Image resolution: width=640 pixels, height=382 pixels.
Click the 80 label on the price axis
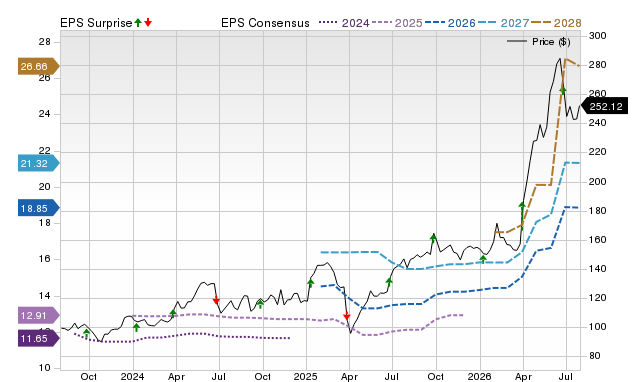point(595,355)
